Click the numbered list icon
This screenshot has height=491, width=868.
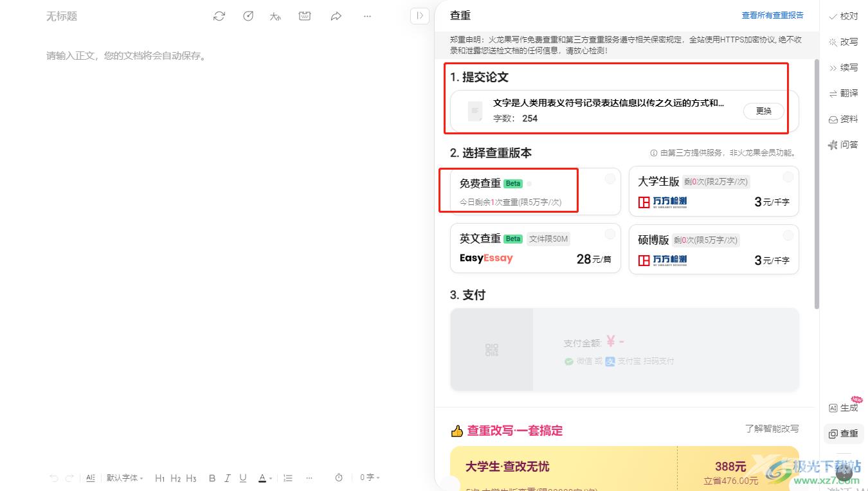click(x=288, y=478)
